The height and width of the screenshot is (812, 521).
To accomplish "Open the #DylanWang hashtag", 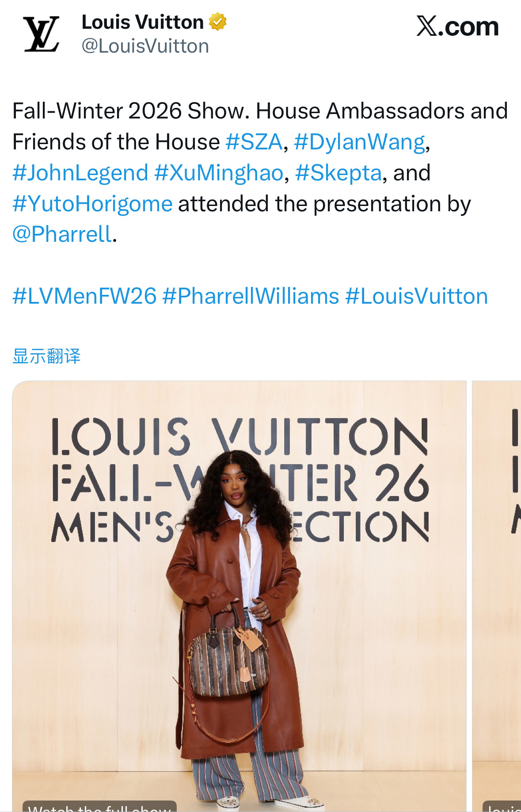I will pos(360,142).
